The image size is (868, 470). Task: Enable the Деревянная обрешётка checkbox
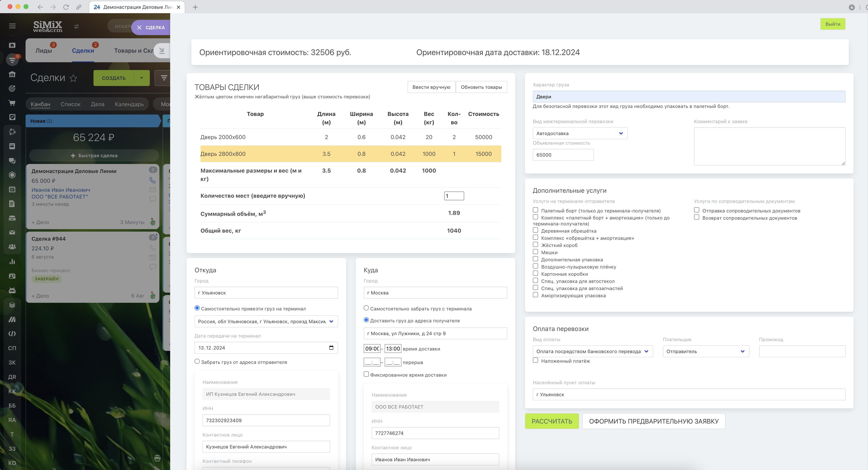[535, 230]
